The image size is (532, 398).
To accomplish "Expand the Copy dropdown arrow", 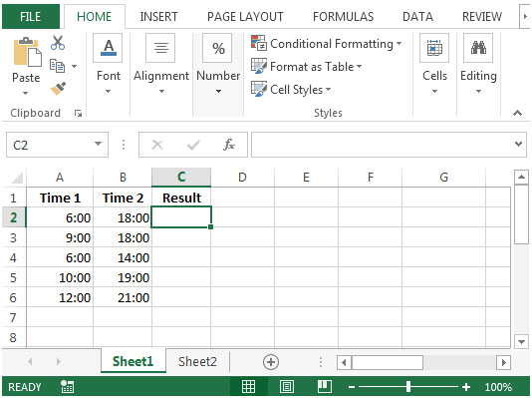I will 74,66.
